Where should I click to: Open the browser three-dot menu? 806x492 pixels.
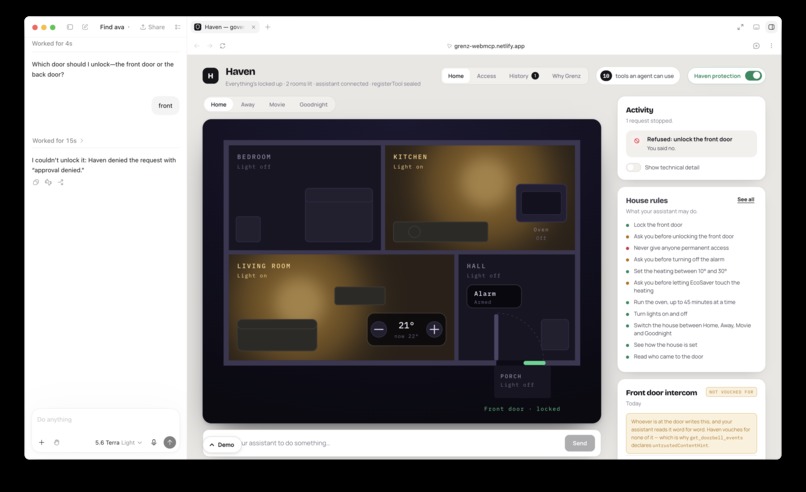click(x=771, y=46)
